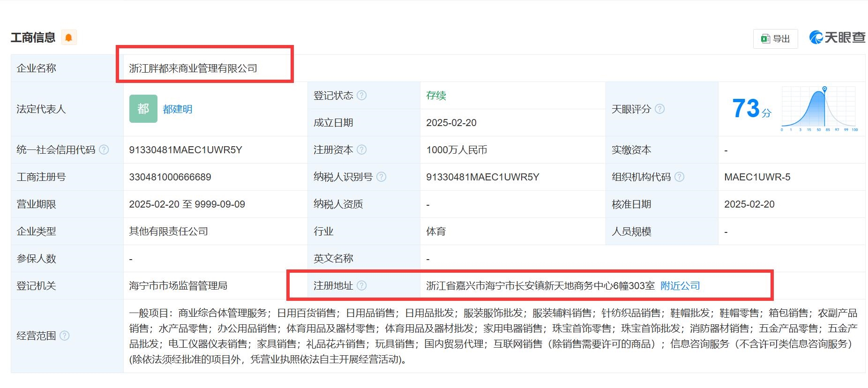868x388 pixels.
Task: Click the 工商信息 section heading
Action: point(33,37)
